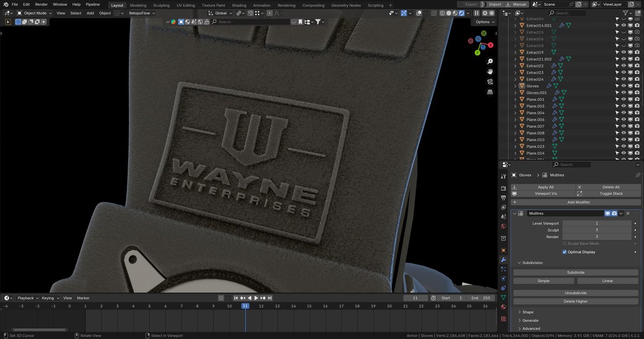This screenshot has height=339, width=644.
Task: Switch perspective/orthographic grid icon
Action: pos(490,92)
